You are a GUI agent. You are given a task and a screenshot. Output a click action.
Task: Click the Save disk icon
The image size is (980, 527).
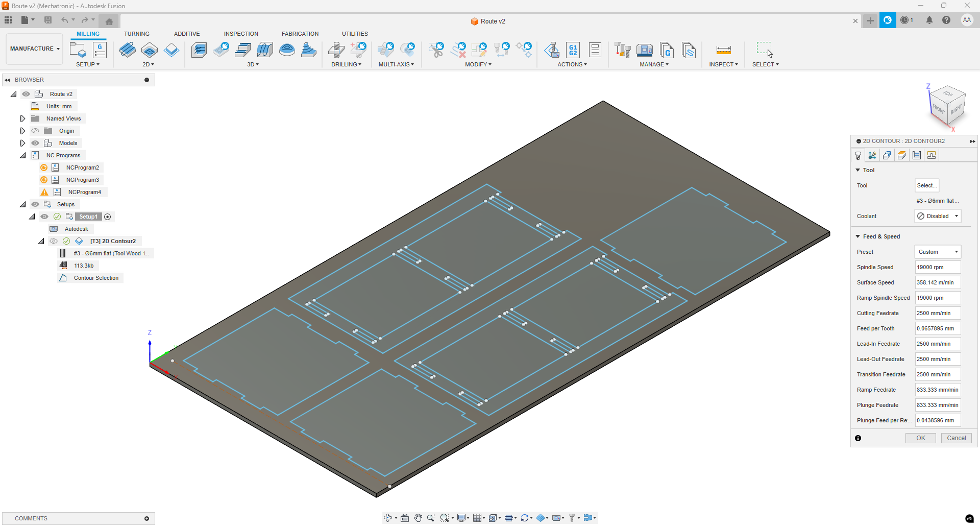point(48,20)
